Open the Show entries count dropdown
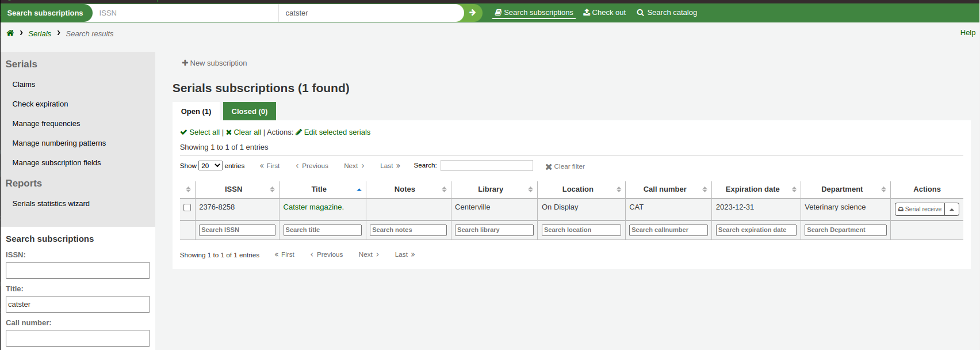The height and width of the screenshot is (350, 980). [x=210, y=166]
